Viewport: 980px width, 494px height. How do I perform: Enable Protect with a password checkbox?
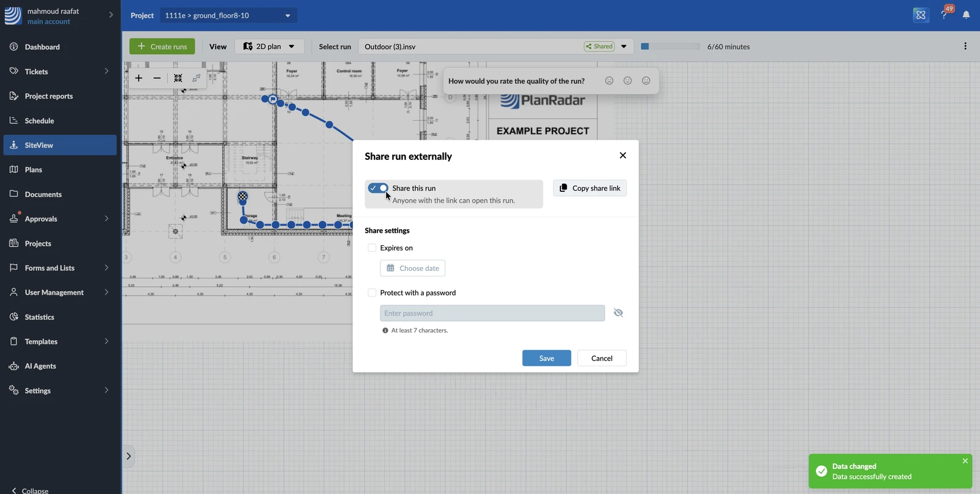pyautogui.click(x=372, y=293)
